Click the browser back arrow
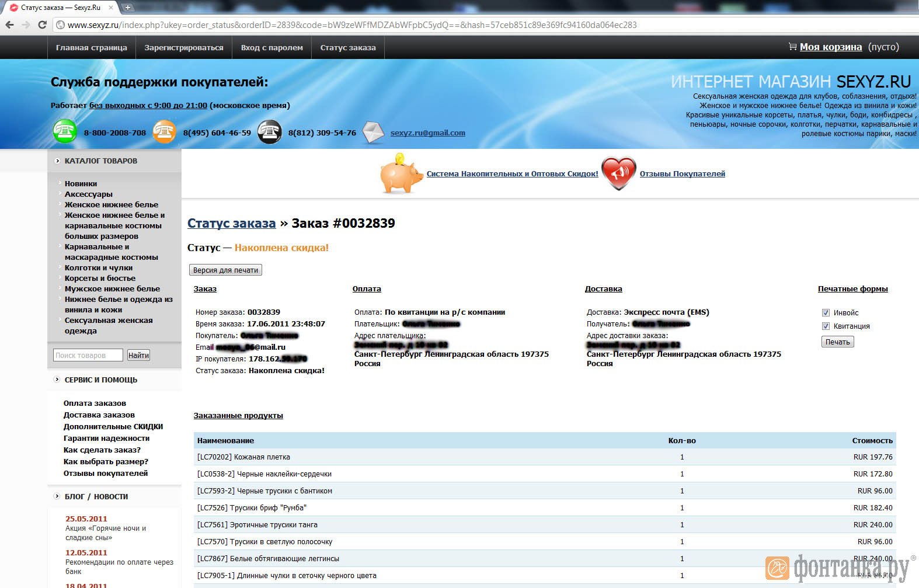The height and width of the screenshot is (588, 919). tap(9, 25)
